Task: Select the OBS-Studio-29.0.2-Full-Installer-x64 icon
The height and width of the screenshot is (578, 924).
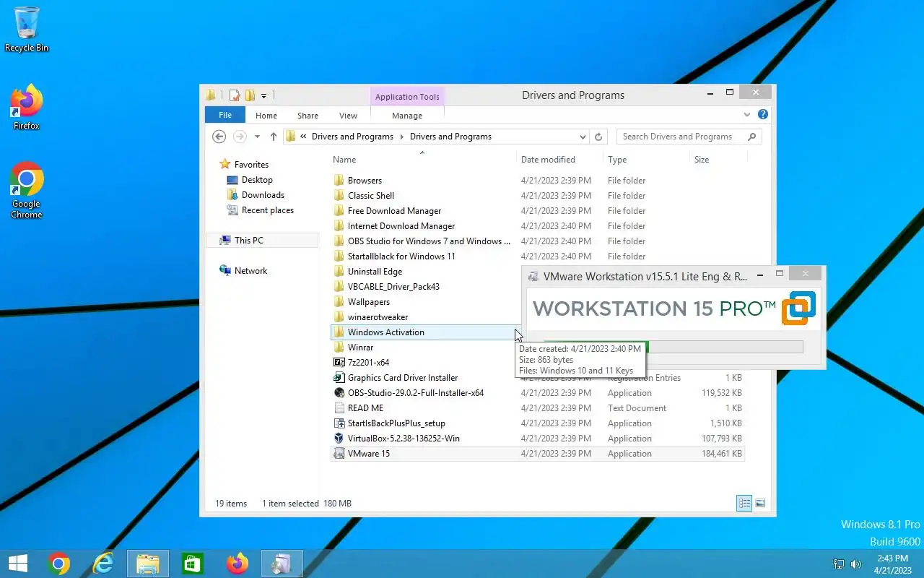Action: [x=339, y=393]
